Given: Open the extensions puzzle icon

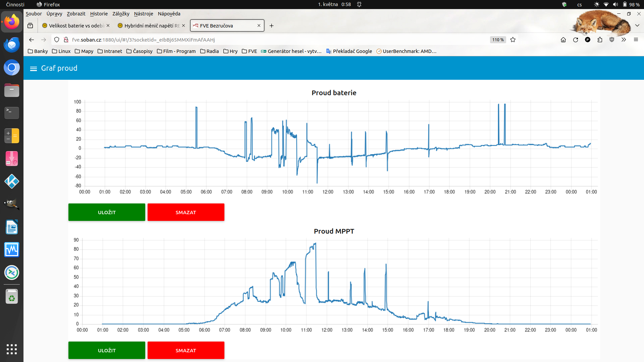Looking at the screenshot, I should pyautogui.click(x=600, y=40).
